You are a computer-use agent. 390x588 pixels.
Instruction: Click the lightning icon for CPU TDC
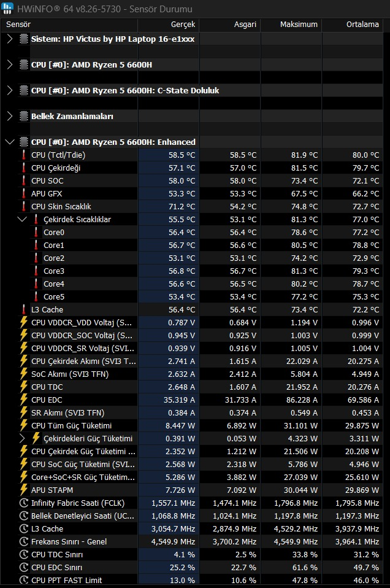(x=23, y=387)
